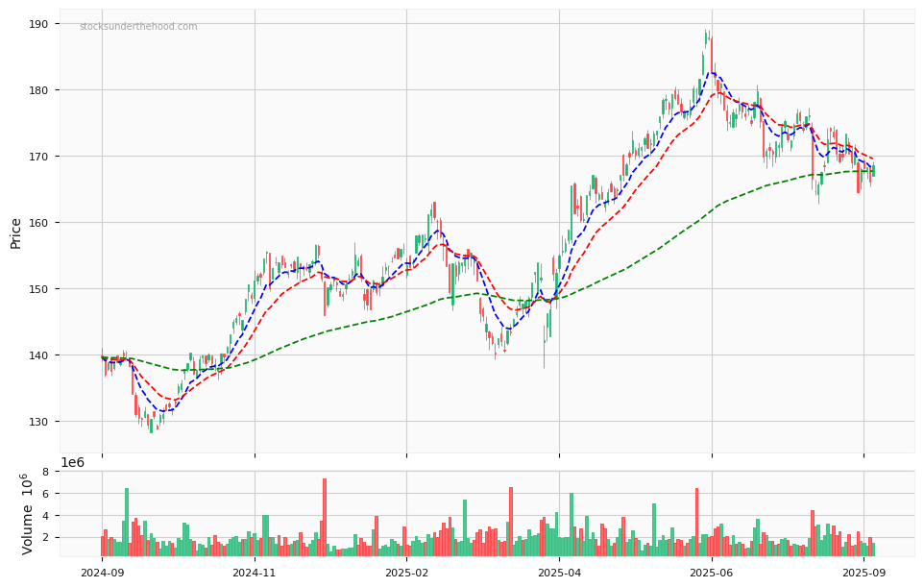Viewport: 924px width, 587px height.
Task: Click the tallest red volume bar
Action: point(325,518)
